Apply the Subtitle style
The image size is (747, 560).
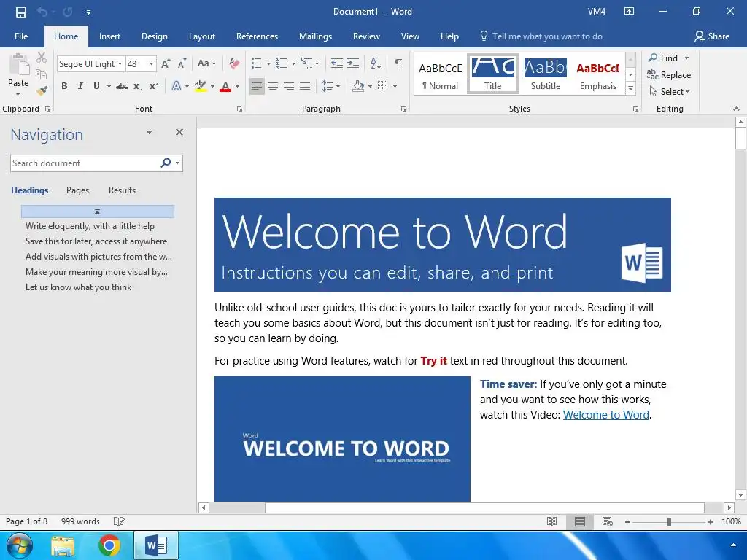(x=546, y=74)
